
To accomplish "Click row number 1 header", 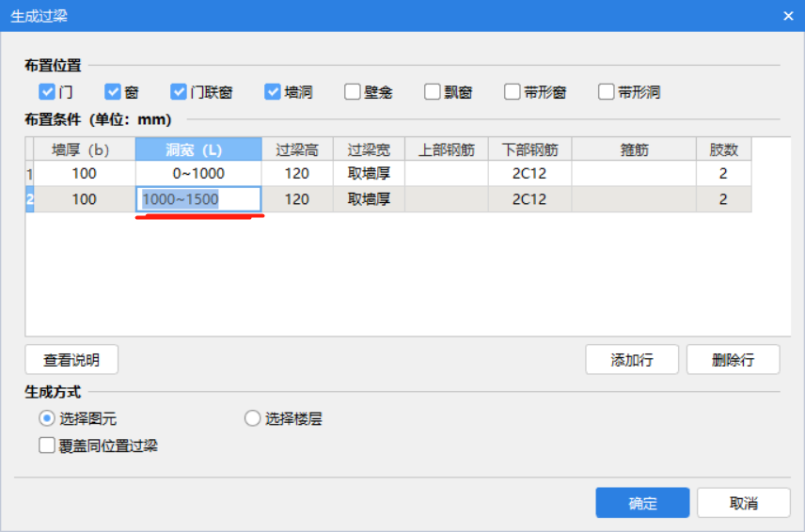I will click(x=30, y=173).
